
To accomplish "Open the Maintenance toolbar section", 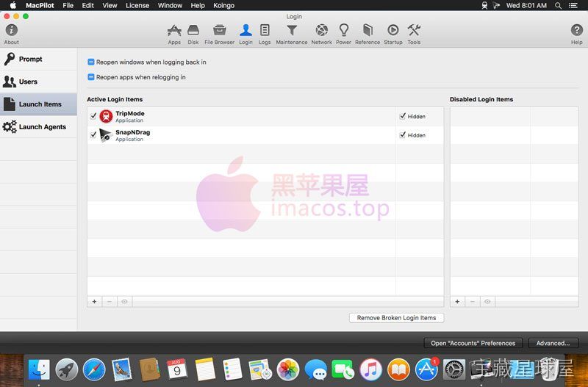I will tap(291, 34).
